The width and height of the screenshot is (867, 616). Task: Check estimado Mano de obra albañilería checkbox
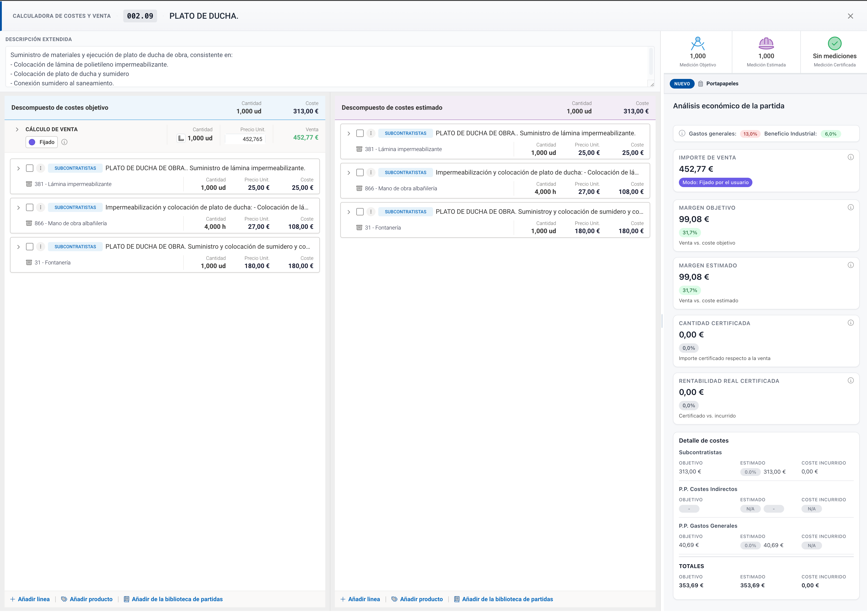[360, 172]
